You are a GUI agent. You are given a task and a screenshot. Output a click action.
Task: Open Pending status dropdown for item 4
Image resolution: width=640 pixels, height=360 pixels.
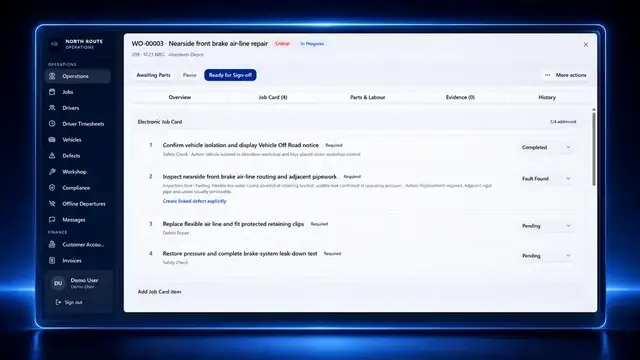[x=546, y=256]
